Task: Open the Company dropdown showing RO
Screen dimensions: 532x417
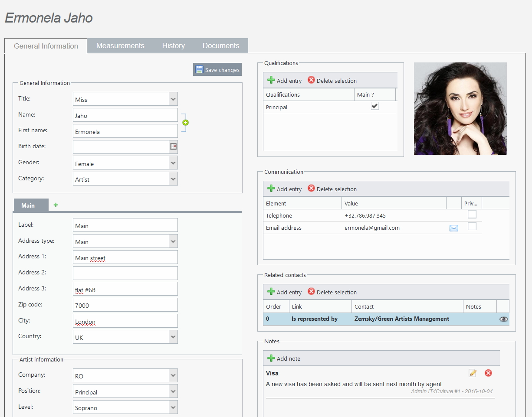Action: [x=173, y=375]
